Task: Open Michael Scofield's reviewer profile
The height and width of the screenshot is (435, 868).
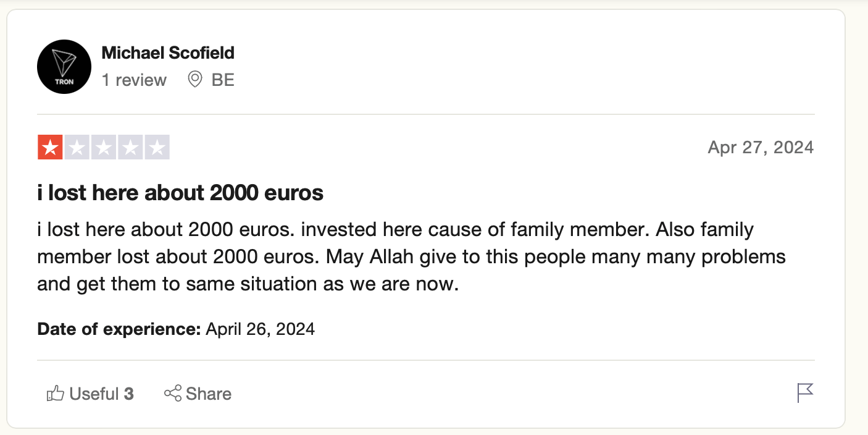Action: (x=168, y=53)
